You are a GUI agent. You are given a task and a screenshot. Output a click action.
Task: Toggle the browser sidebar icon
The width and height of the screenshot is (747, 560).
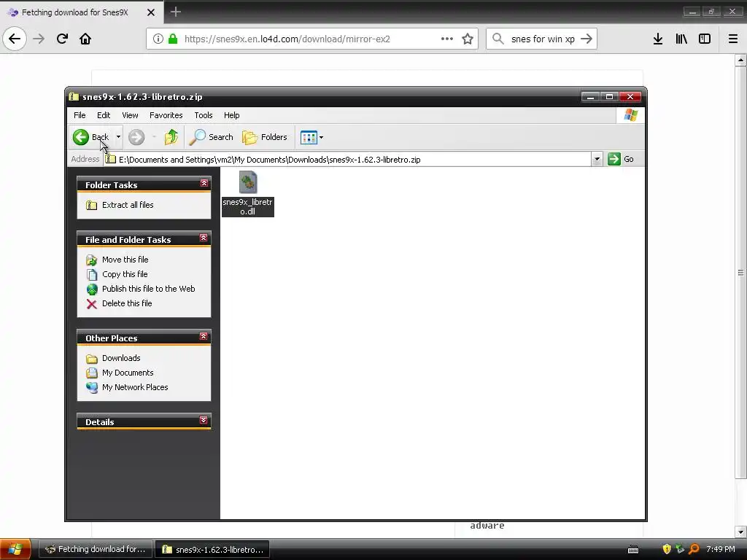tap(705, 39)
